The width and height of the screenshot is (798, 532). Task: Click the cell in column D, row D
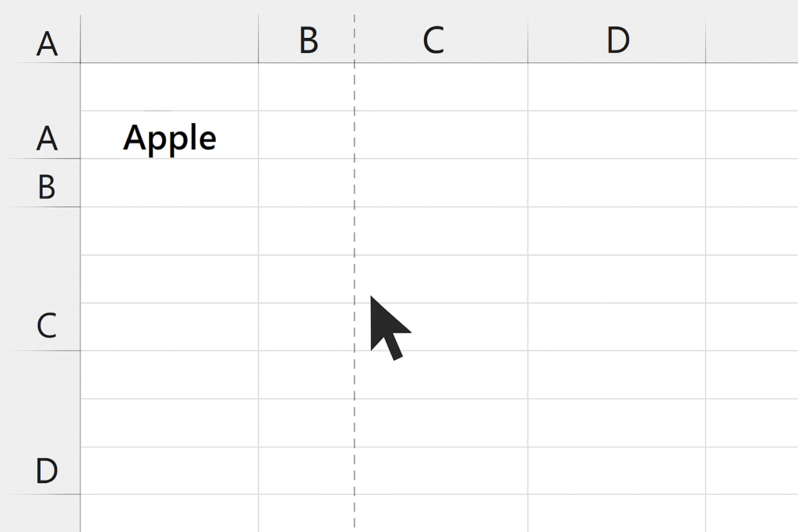tap(617, 471)
